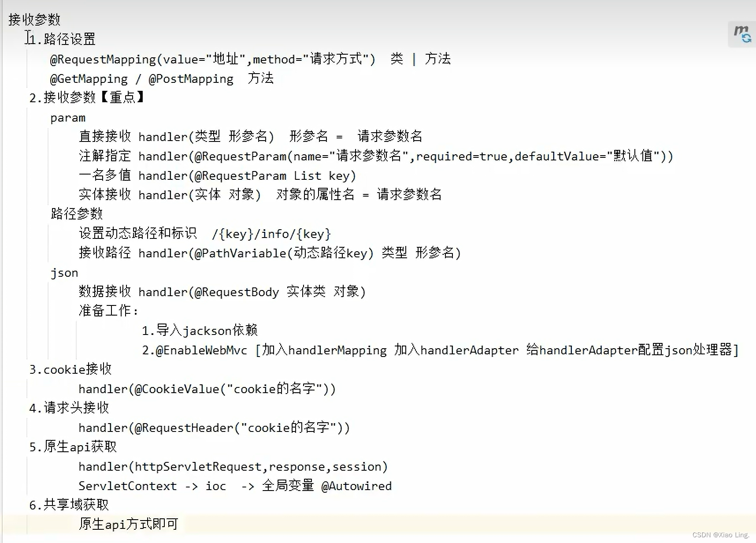The width and height of the screenshot is (756, 543).
Task: Click the line "handler(httpServletRequest,response,session)"
Action: [x=233, y=466]
